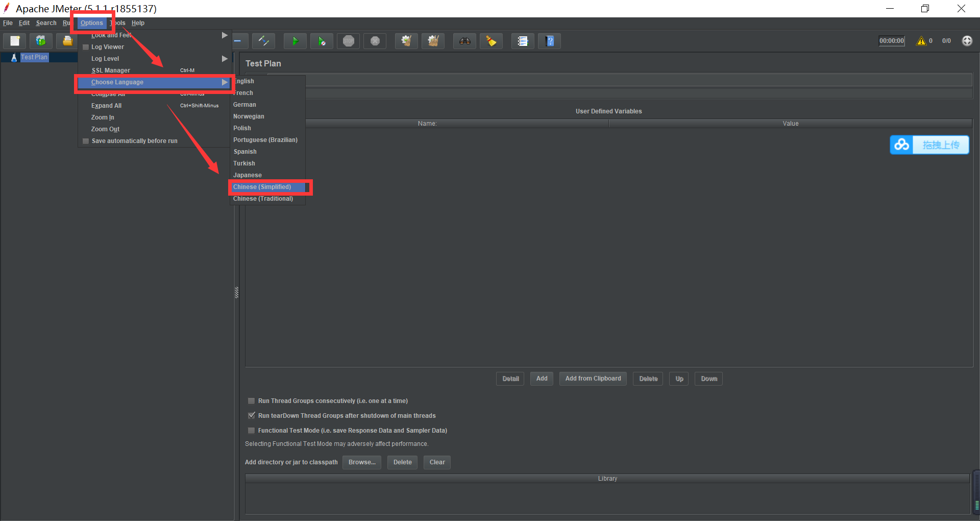The height and width of the screenshot is (521, 980).
Task: Select Turkish language
Action: [x=267, y=163]
